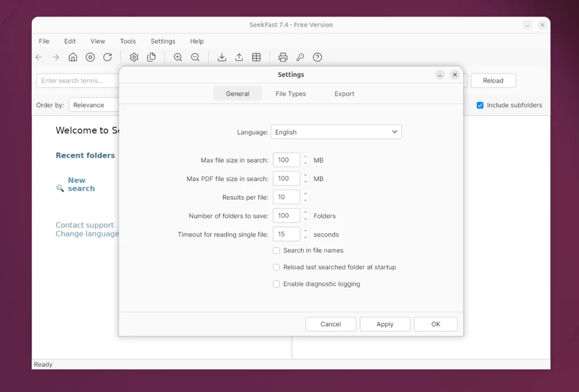Click the refresh toolbar icon
This screenshot has height=392, width=579.
(107, 57)
